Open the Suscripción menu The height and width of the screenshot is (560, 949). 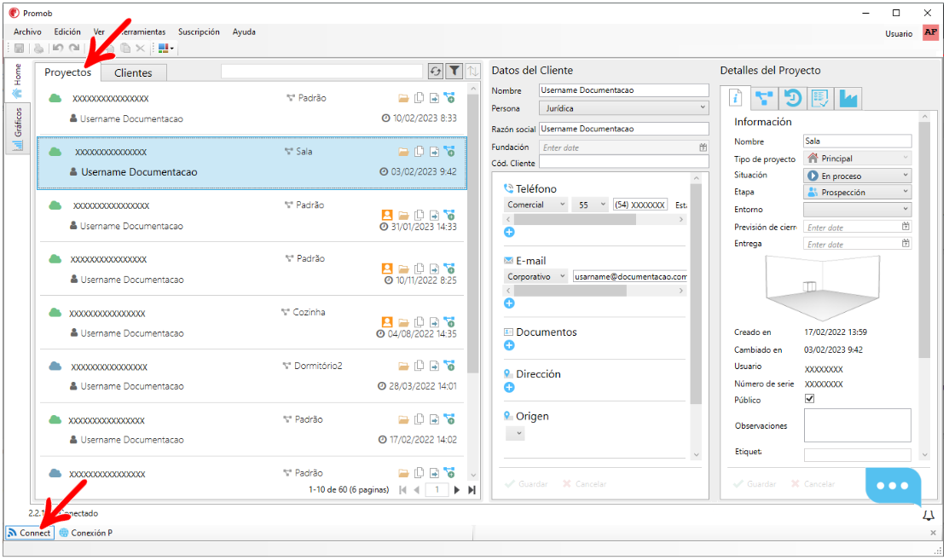199,32
